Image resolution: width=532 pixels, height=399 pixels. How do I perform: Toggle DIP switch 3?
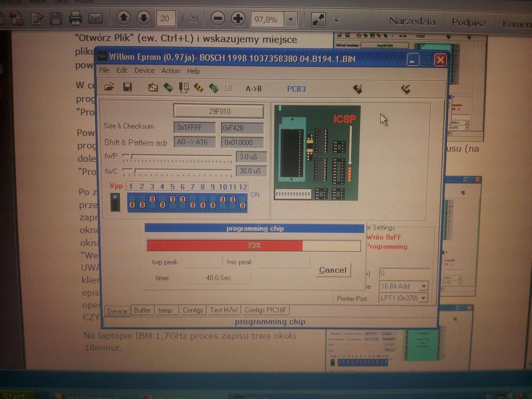point(152,202)
